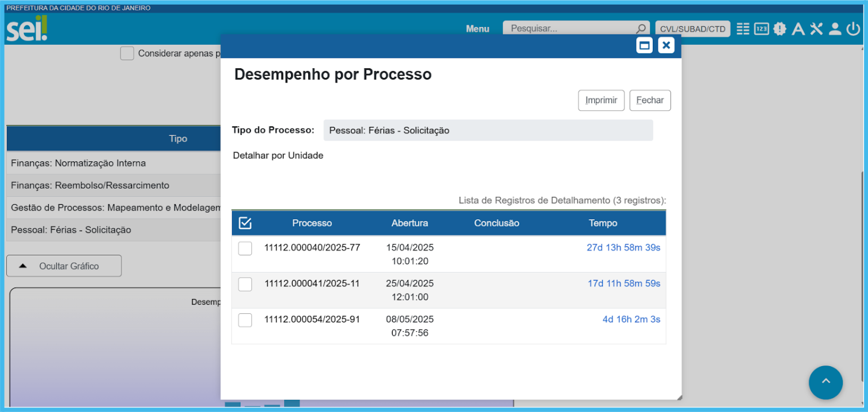This screenshot has width=868, height=412.
Task: Tick the checkbox for process 11112.000054/2025-91
Action: tap(245, 320)
